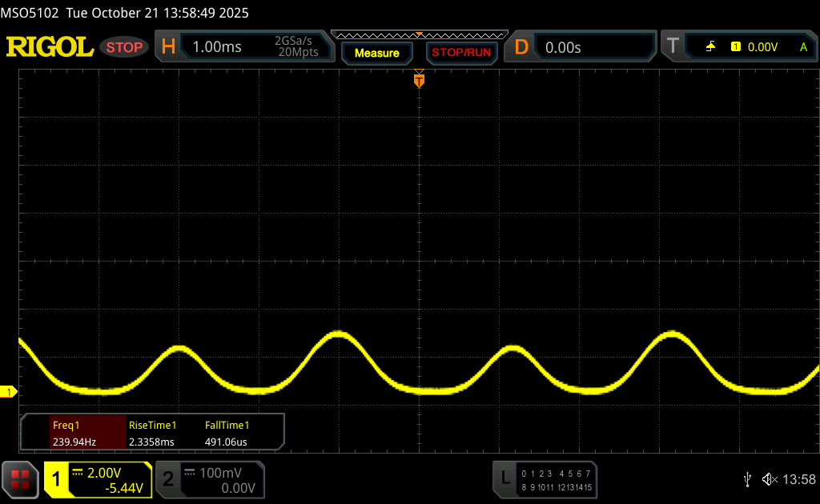Click the T trigger settings icon
This screenshot has height=504, width=820.
(x=673, y=47)
